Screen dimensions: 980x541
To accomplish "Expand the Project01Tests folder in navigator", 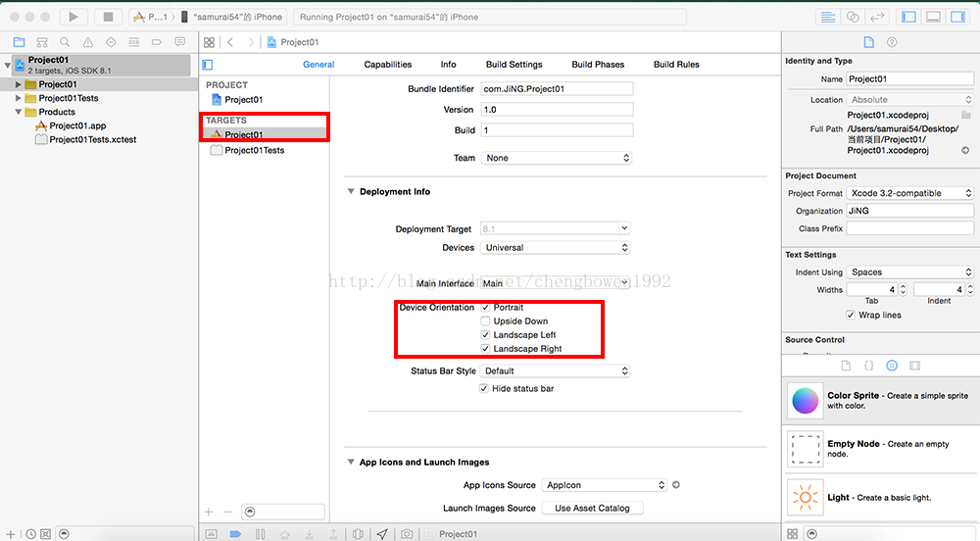I will [18, 98].
